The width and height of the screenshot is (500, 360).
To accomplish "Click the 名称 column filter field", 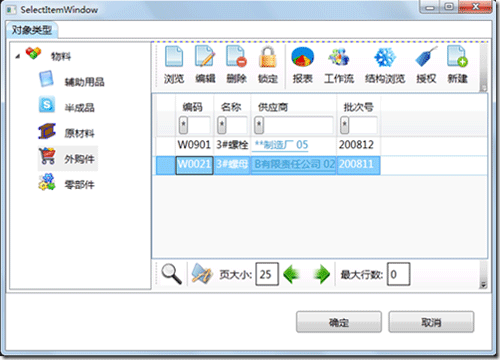I will pyautogui.click(x=237, y=125).
